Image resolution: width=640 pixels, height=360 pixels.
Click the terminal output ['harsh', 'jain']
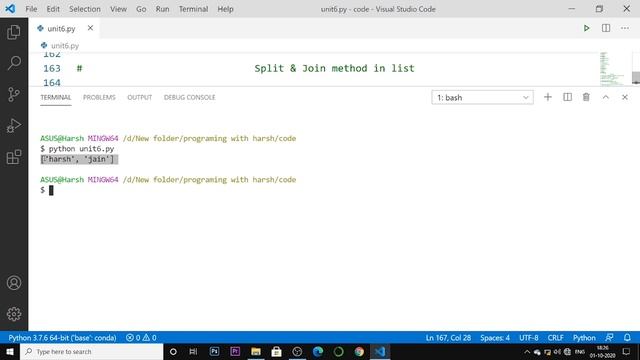(79, 159)
